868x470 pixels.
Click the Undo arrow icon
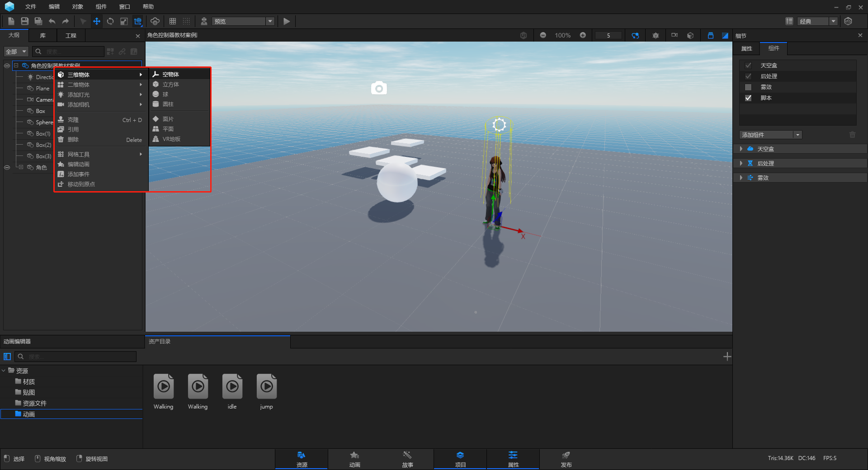(52, 21)
